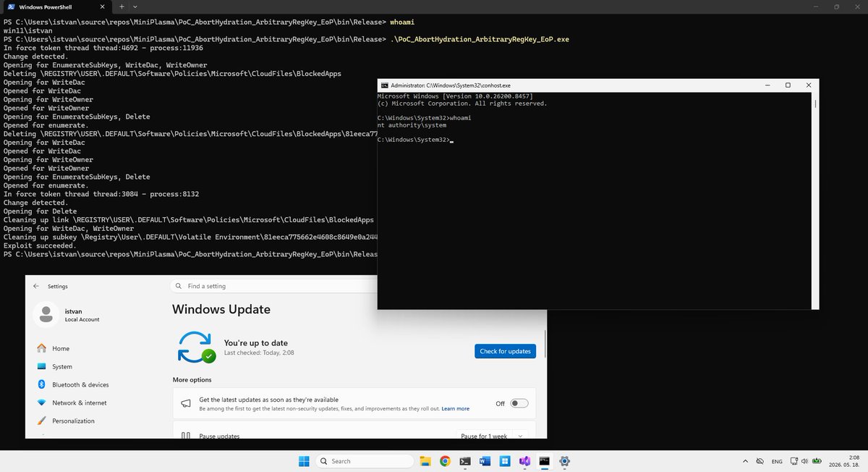Screen dimensions: 868x472
Task: Open the volume tray icon
Action: pos(805,461)
